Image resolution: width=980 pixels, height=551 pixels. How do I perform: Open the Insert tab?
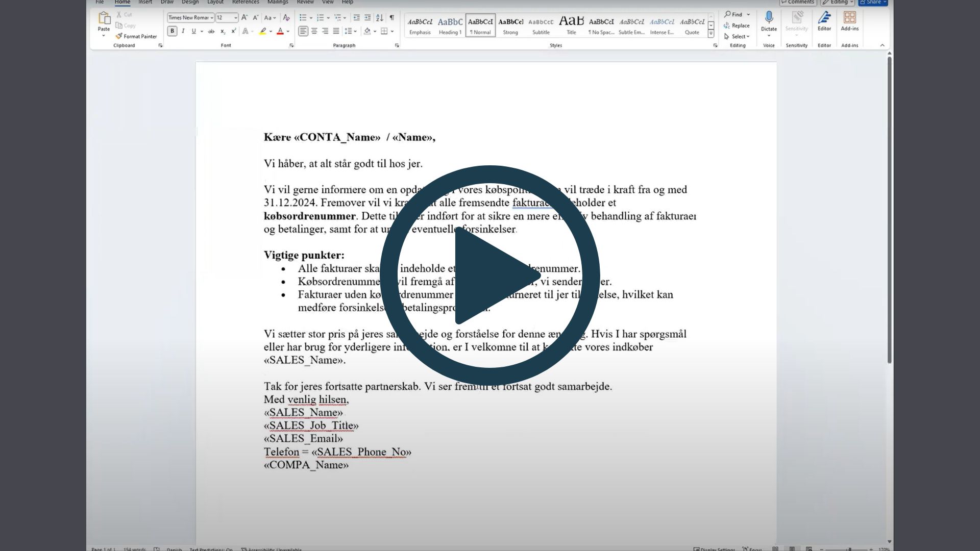click(x=145, y=2)
